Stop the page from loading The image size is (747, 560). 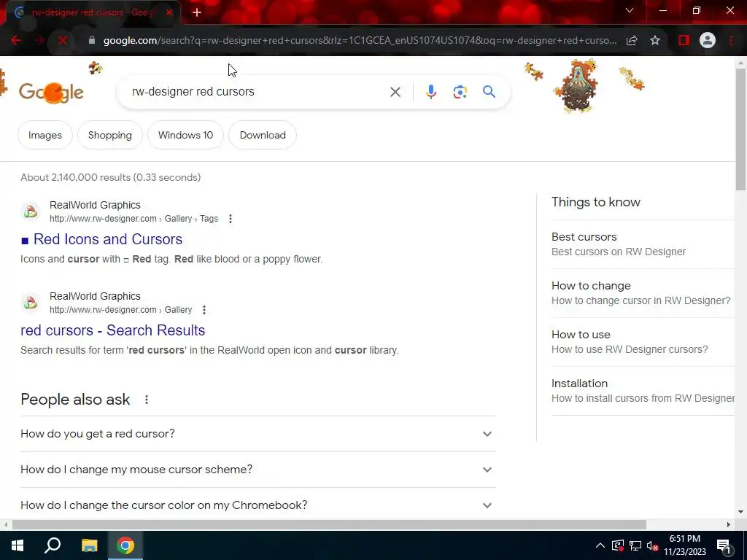click(63, 41)
